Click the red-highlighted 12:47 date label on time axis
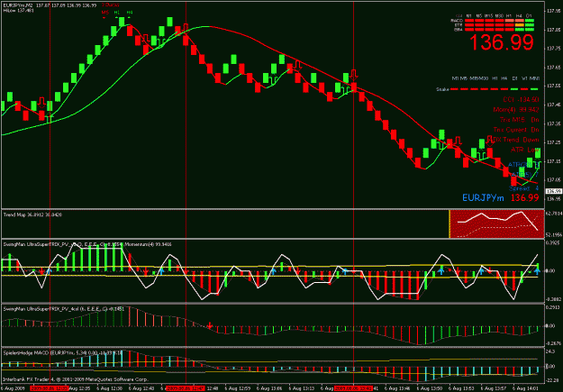The image size is (563, 392). (x=186, y=388)
